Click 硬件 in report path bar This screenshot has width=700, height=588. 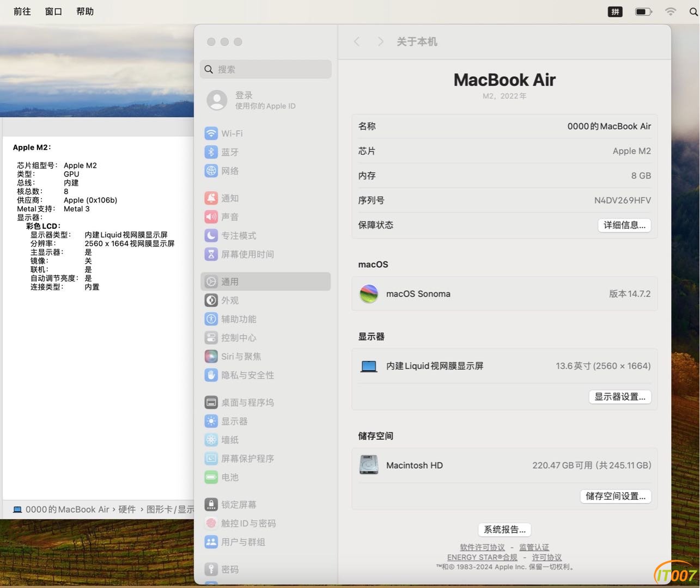127,510
